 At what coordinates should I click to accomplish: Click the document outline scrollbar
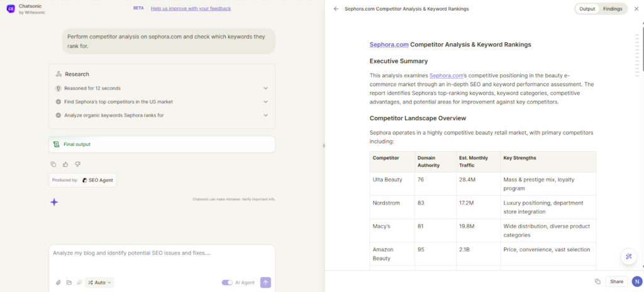(637, 55)
